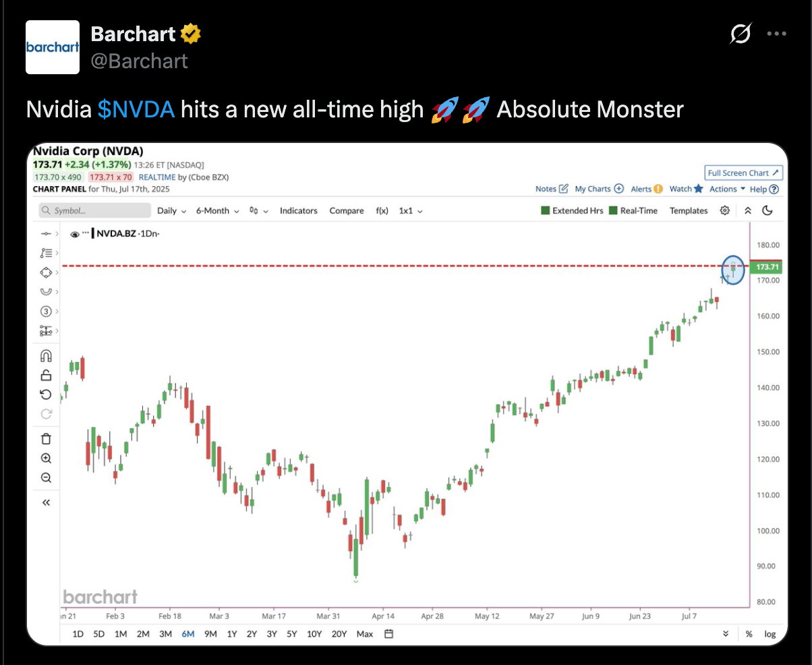The image size is (812, 665).
Task: Select the 5Y range tab
Action: tap(291, 634)
